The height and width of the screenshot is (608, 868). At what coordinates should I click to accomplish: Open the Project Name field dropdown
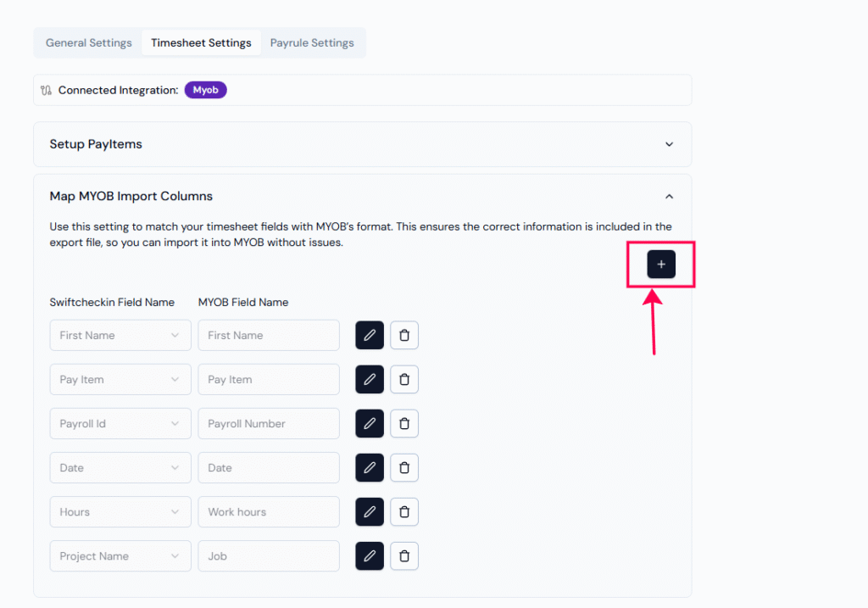pyautogui.click(x=120, y=555)
